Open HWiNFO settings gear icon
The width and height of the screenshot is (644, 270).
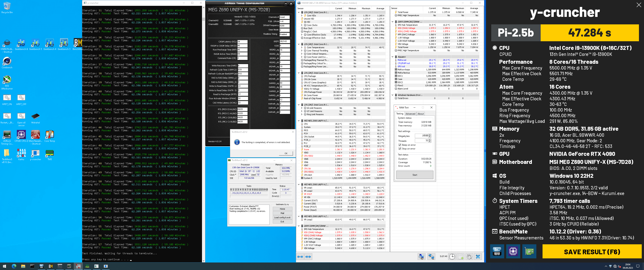[469, 257]
